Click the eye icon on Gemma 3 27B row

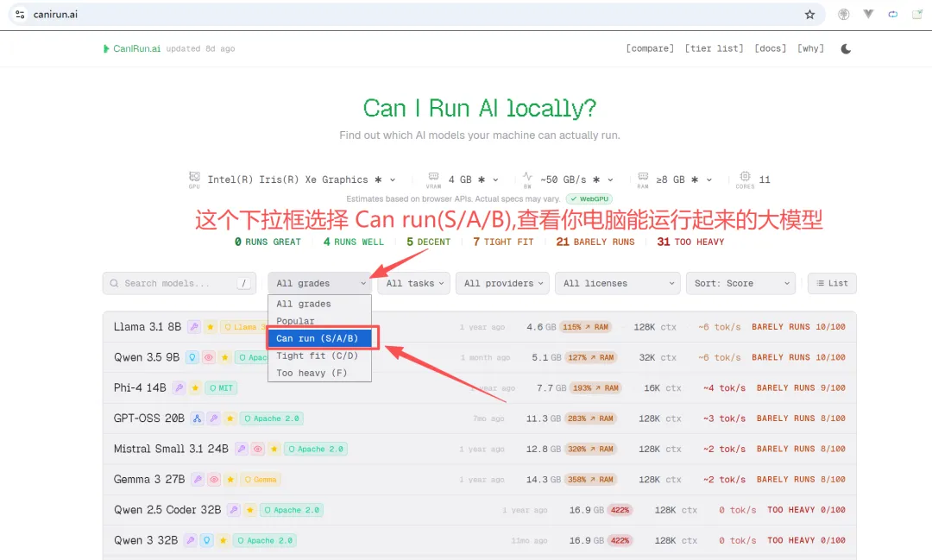coord(214,480)
